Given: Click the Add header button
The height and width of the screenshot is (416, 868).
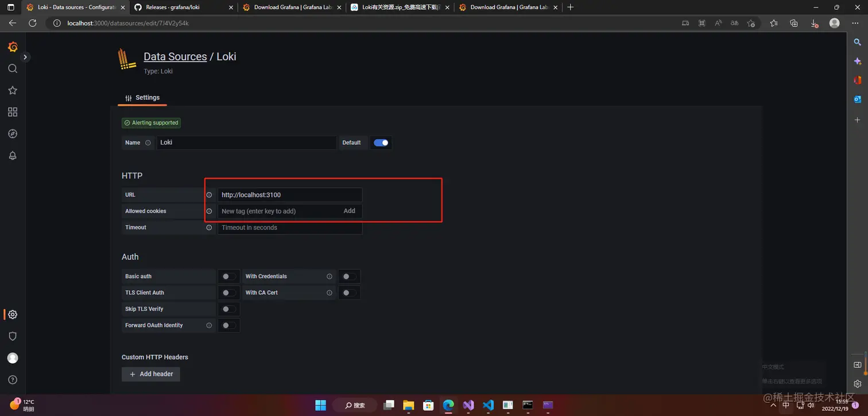Looking at the screenshot, I should pos(151,374).
